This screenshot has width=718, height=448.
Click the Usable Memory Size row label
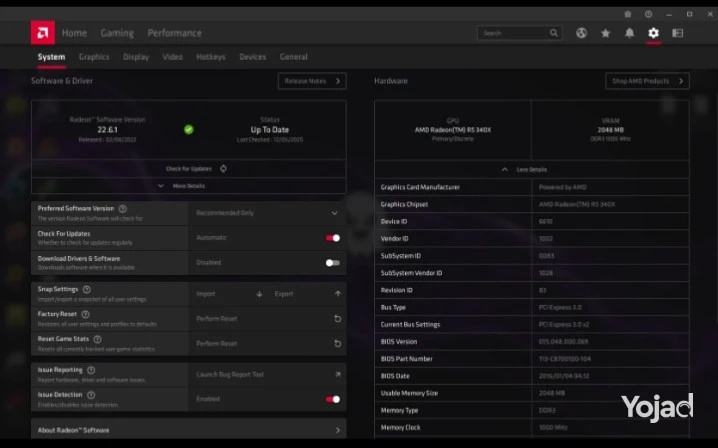[x=409, y=393]
